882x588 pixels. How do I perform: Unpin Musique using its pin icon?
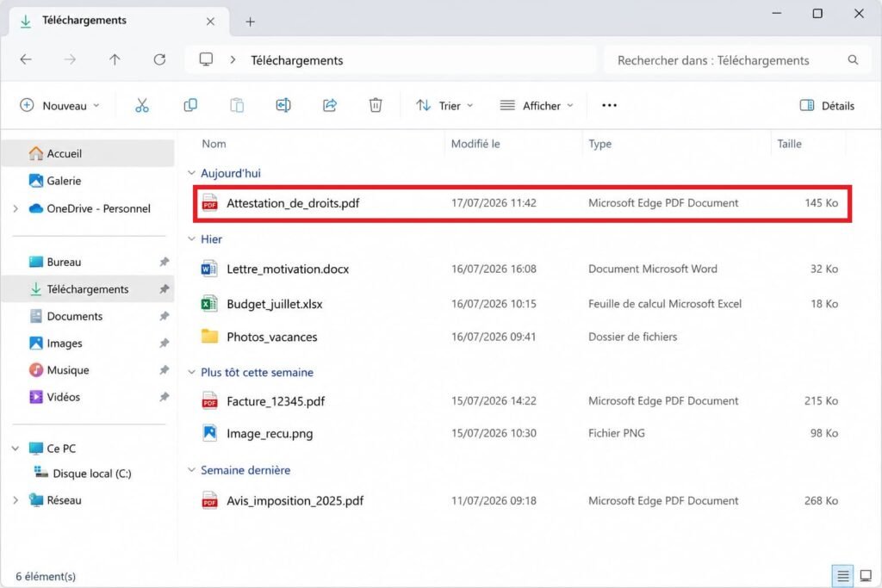(164, 370)
